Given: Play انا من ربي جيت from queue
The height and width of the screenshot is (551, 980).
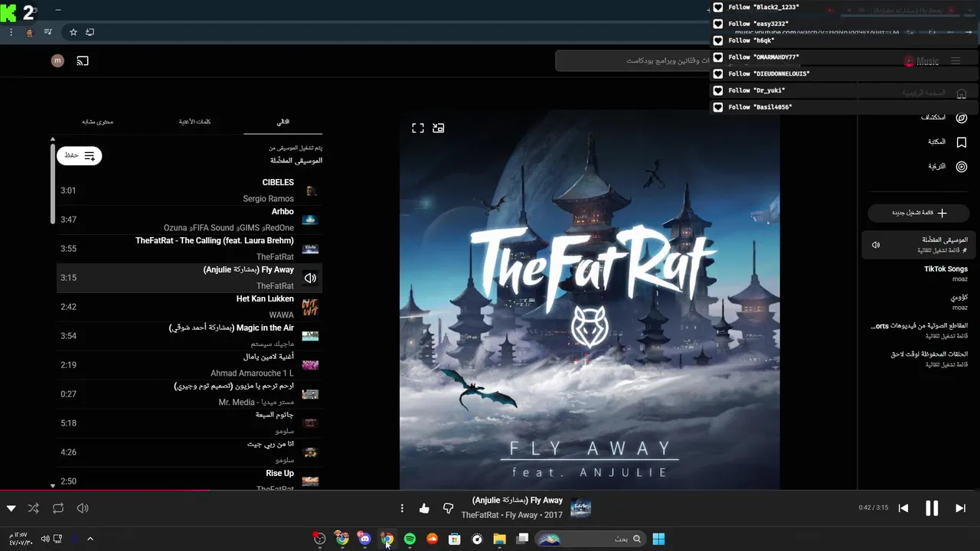Looking at the screenshot, I should tap(189, 452).
